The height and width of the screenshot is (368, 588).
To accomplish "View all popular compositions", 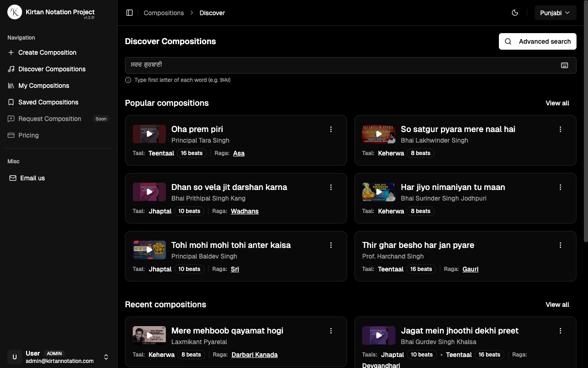I will pos(557,103).
